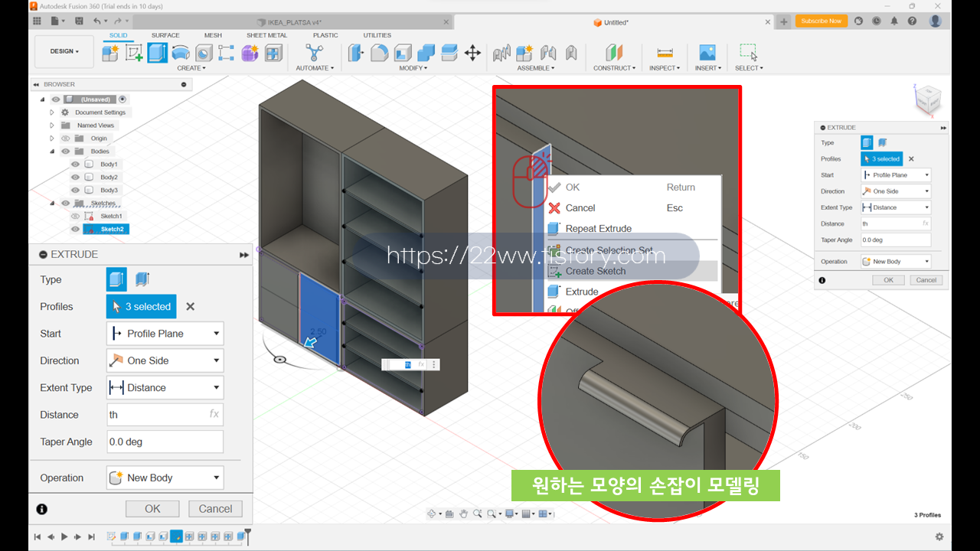Screen dimensions: 980x551
Task: Toggle visibility of Body1
Action: click(x=75, y=165)
